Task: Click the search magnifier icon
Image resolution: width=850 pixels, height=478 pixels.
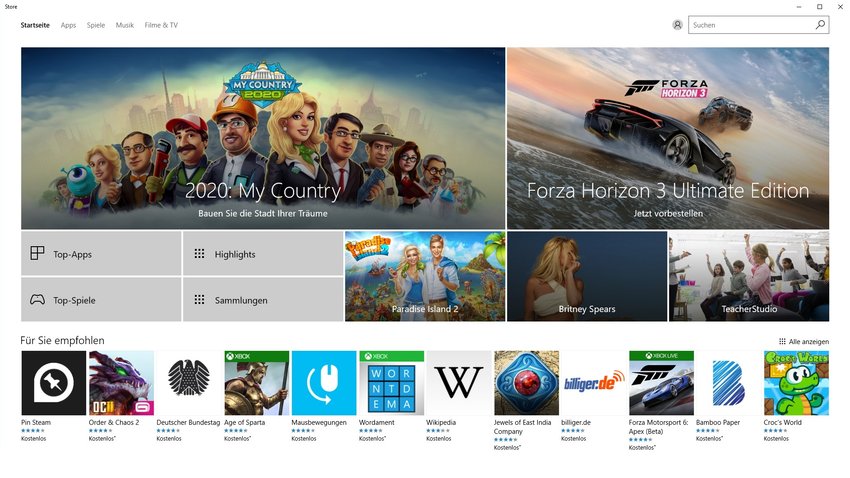Action: pos(820,25)
